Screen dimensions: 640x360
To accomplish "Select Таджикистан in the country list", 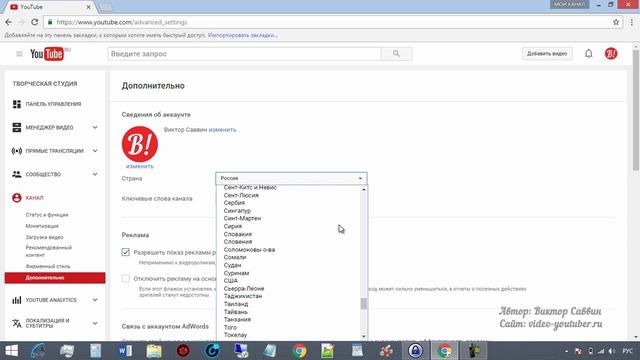I will click(x=243, y=296).
